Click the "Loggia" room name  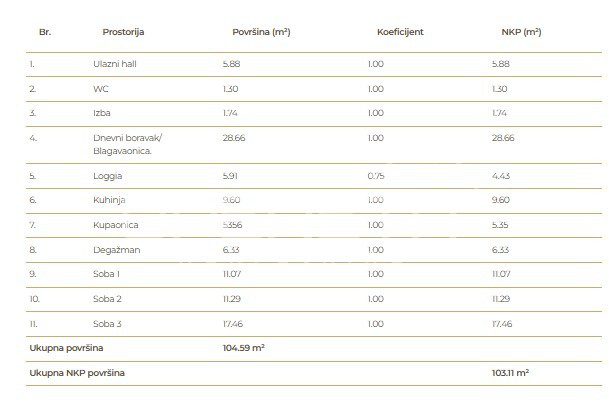tap(106, 176)
